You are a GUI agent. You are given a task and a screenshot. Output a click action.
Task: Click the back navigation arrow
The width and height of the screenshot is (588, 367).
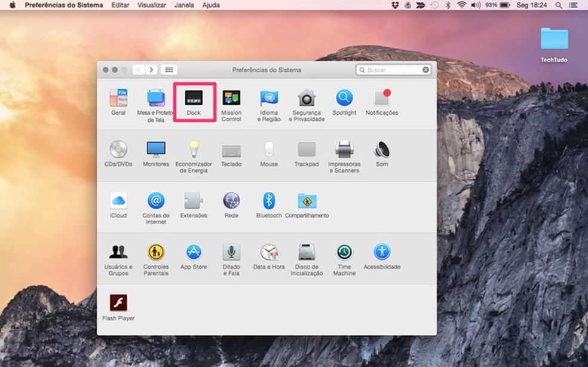[x=139, y=70]
